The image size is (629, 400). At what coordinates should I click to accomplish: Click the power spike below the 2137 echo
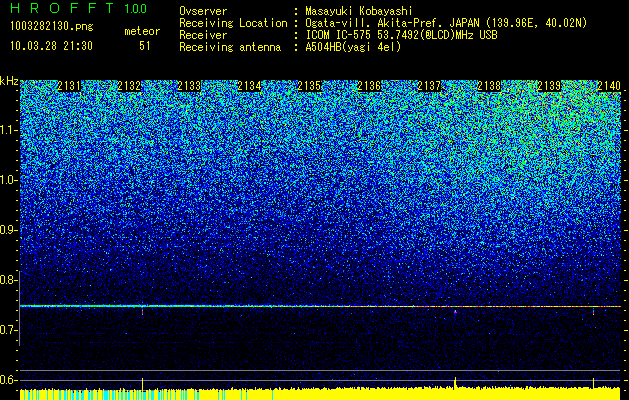click(455, 383)
